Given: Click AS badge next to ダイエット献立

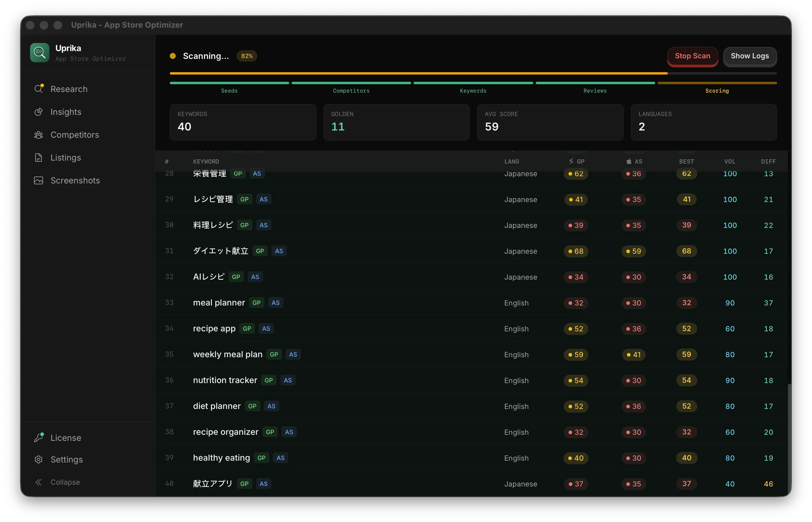Looking at the screenshot, I should (x=279, y=251).
